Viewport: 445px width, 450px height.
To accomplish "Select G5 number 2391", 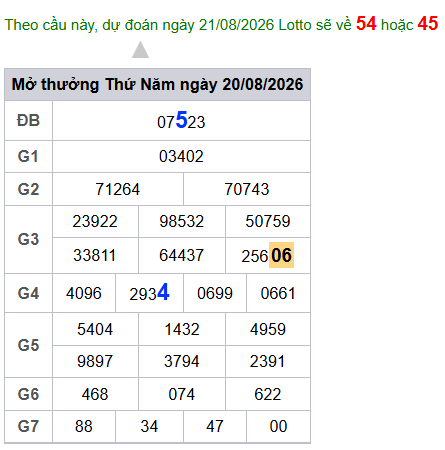I will pos(268,361).
